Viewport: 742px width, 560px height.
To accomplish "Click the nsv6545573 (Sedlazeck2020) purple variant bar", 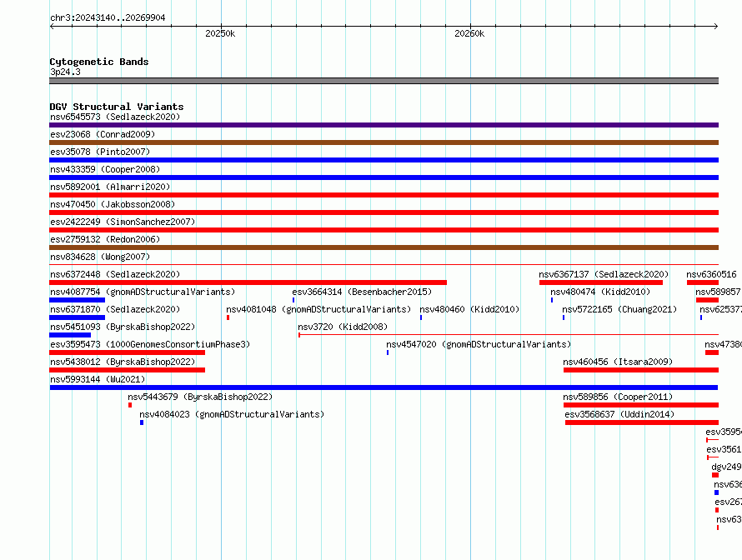I will pyautogui.click(x=384, y=125).
